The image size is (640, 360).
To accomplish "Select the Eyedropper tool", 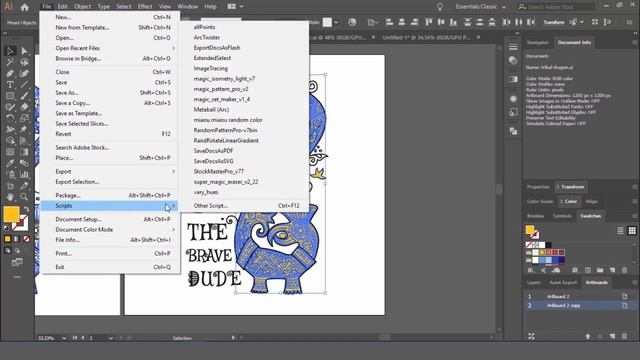I will 10,163.
